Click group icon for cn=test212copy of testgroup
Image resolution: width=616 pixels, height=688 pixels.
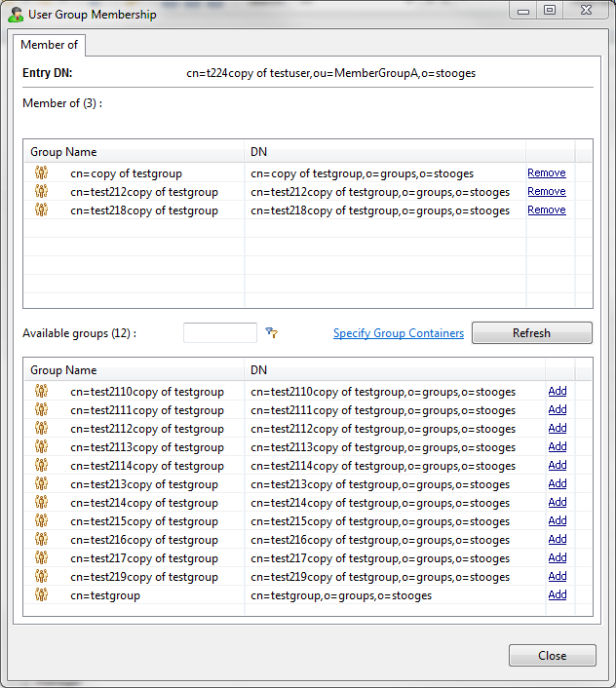coord(41,192)
